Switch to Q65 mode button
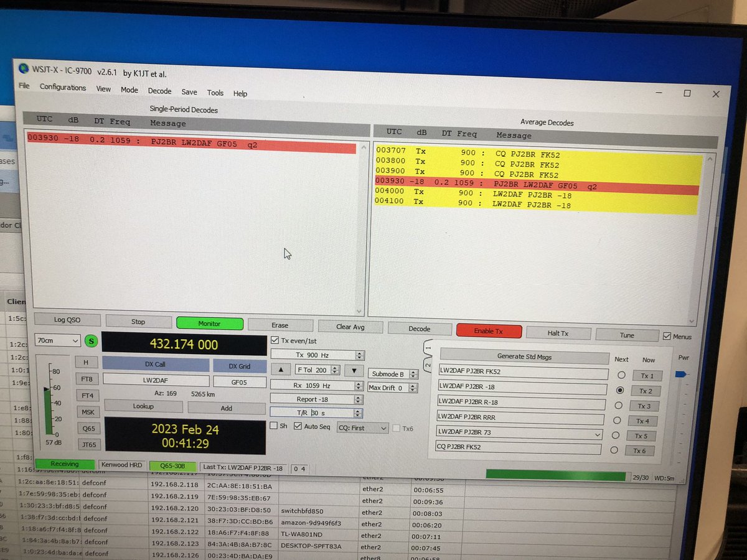The height and width of the screenshot is (560, 747). 89,428
